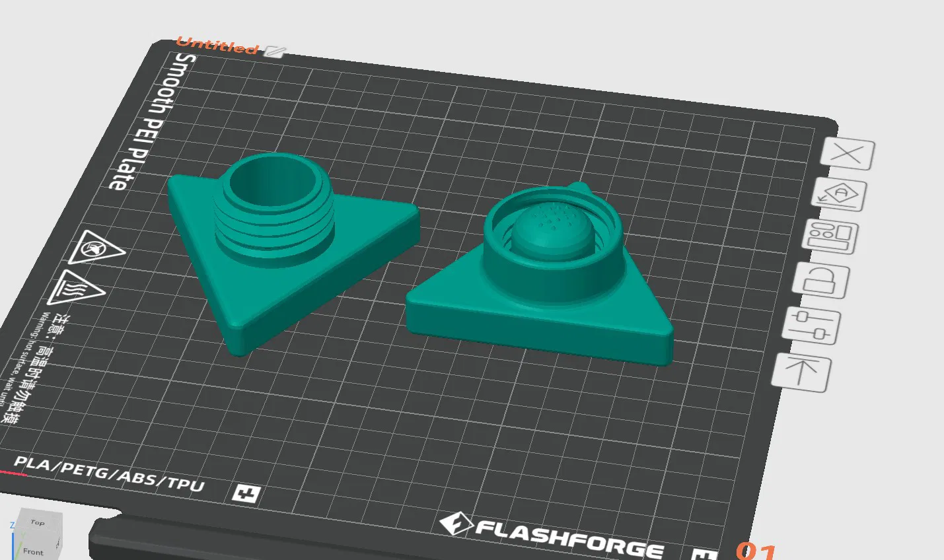This screenshot has width=944, height=560.
Task: Switch to Top view on the view cube
Action: (38, 522)
